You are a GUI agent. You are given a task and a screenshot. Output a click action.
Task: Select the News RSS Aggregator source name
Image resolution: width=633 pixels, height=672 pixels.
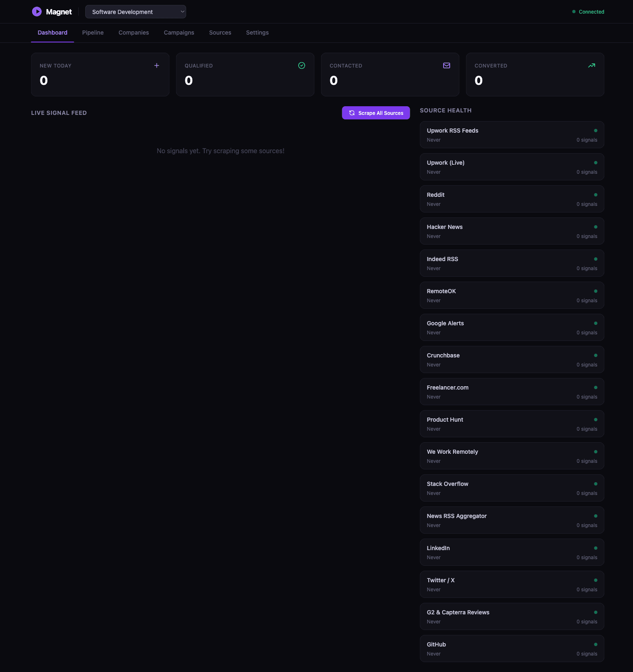tap(456, 516)
